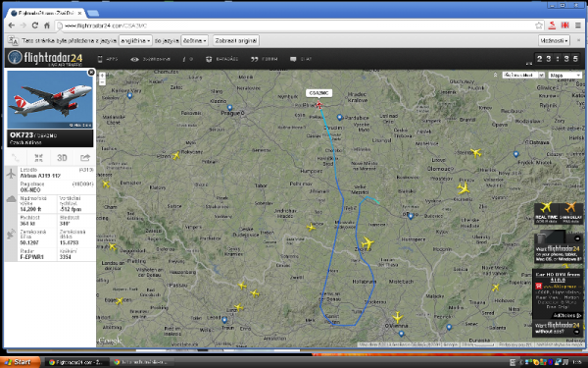This screenshot has width=588, height=368.
Task: Bookmark page with the star icon
Action: click(x=539, y=26)
